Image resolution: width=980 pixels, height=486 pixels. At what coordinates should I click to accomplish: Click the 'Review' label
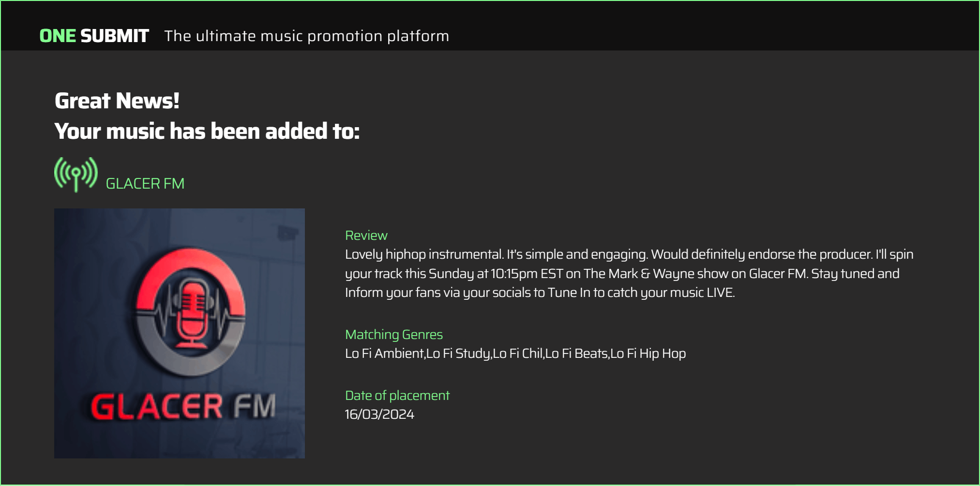pos(366,236)
